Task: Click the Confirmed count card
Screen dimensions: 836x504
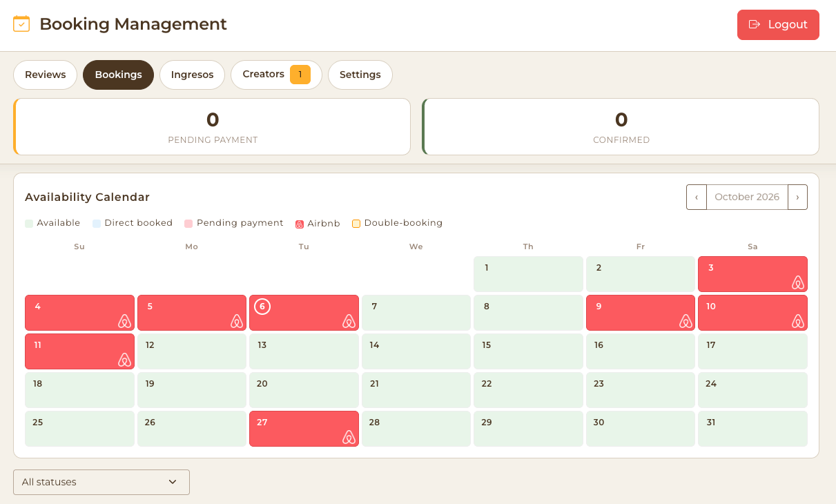Action: 621,127
